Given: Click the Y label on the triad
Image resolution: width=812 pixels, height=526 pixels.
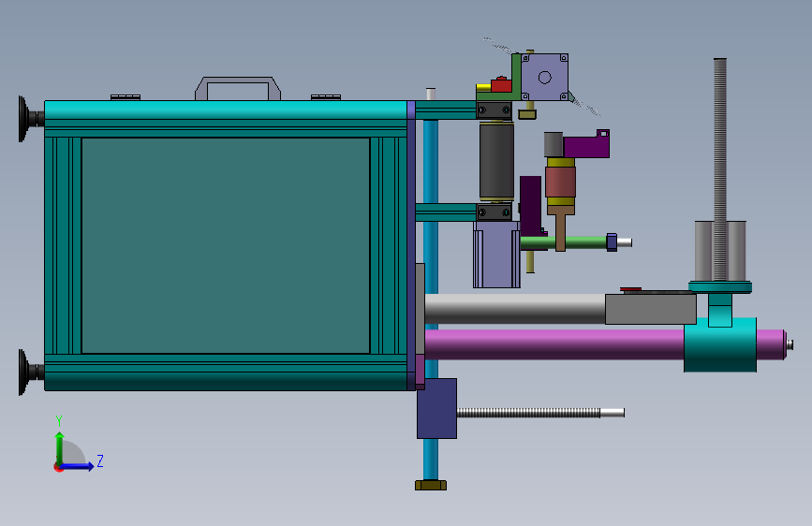Looking at the screenshot, I should [x=59, y=421].
